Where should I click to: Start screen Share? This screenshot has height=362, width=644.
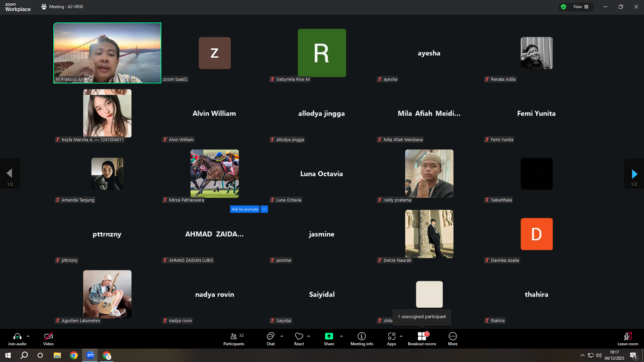[329, 339]
